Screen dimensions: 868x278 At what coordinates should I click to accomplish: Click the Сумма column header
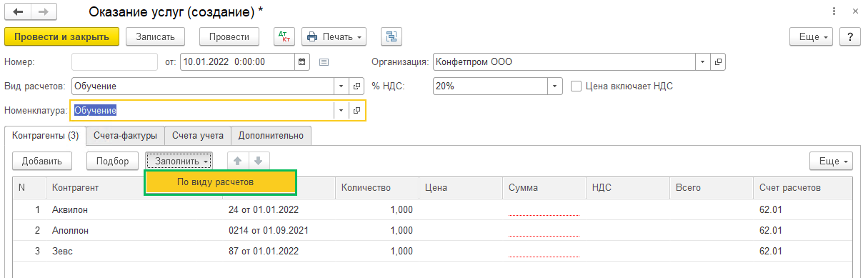544,188
